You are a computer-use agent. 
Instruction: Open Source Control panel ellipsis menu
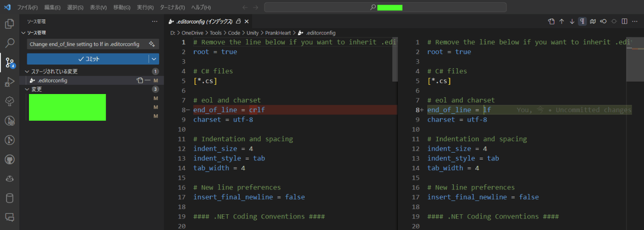(155, 21)
